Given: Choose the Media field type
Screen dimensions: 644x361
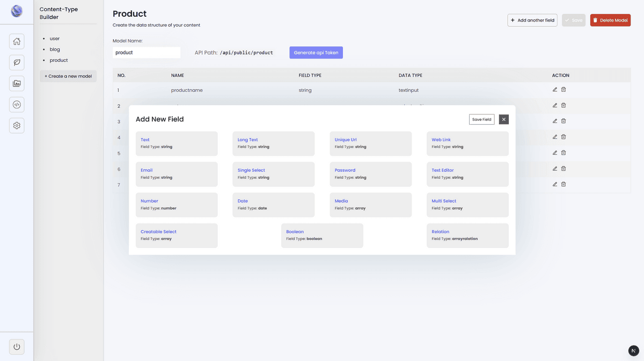Looking at the screenshot, I should (371, 205).
